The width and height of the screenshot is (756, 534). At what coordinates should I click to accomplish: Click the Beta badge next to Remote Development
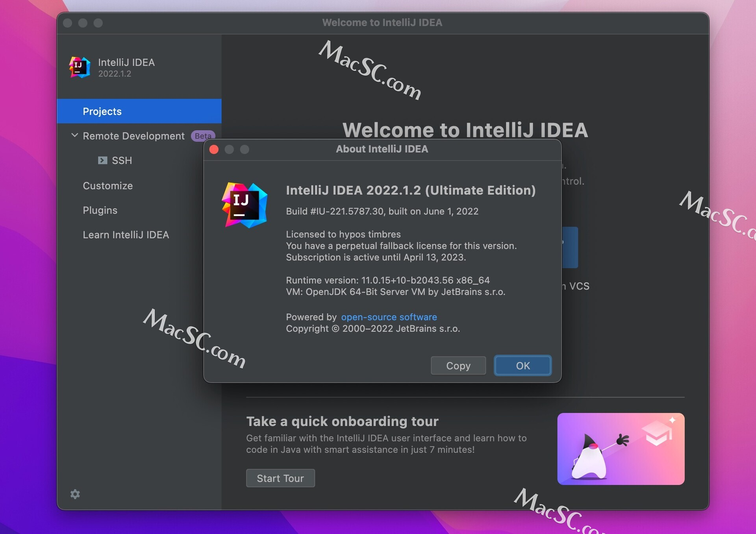click(203, 136)
